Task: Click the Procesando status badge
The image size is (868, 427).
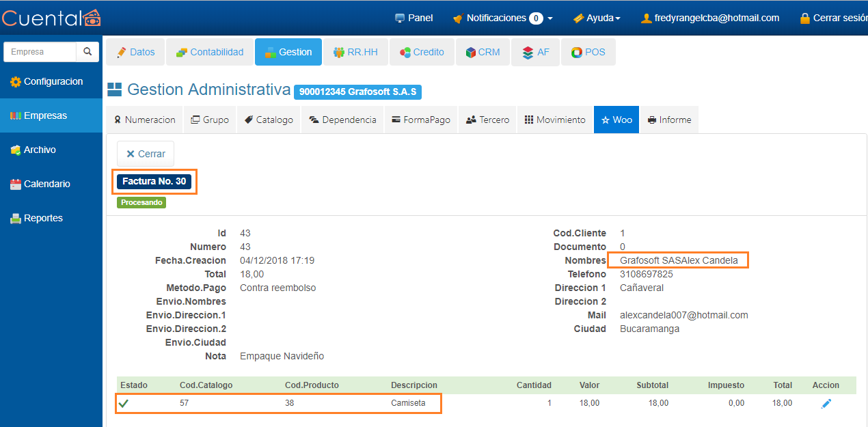Action: [x=141, y=202]
